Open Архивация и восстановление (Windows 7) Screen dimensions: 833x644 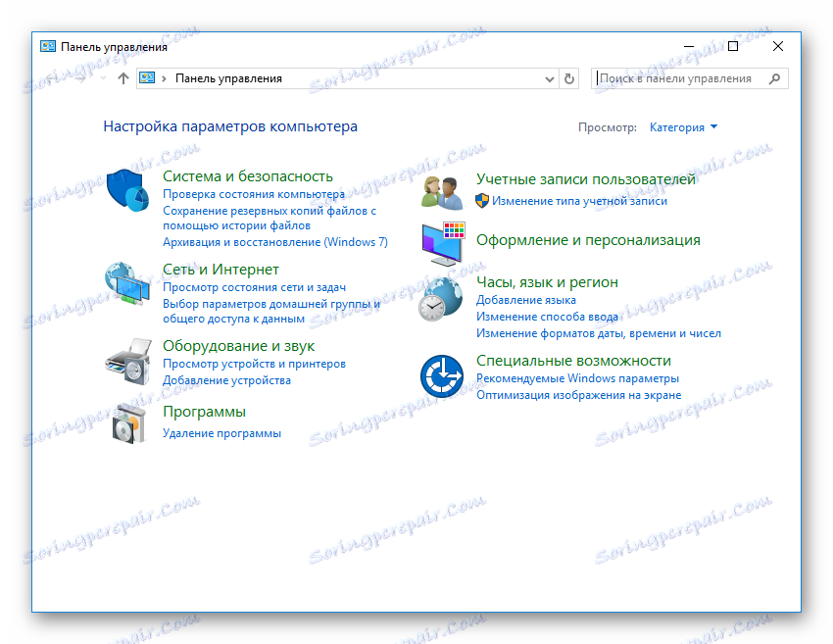point(275,242)
